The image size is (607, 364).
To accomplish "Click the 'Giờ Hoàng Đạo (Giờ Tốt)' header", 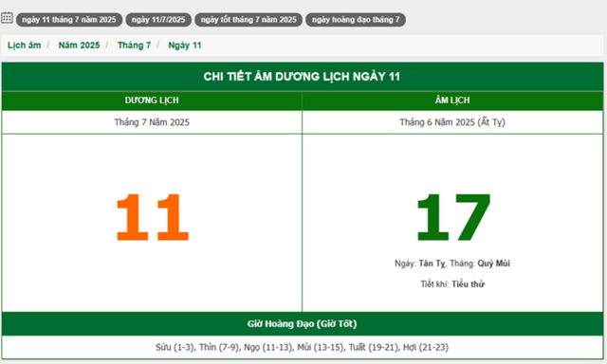I will click(302, 324).
